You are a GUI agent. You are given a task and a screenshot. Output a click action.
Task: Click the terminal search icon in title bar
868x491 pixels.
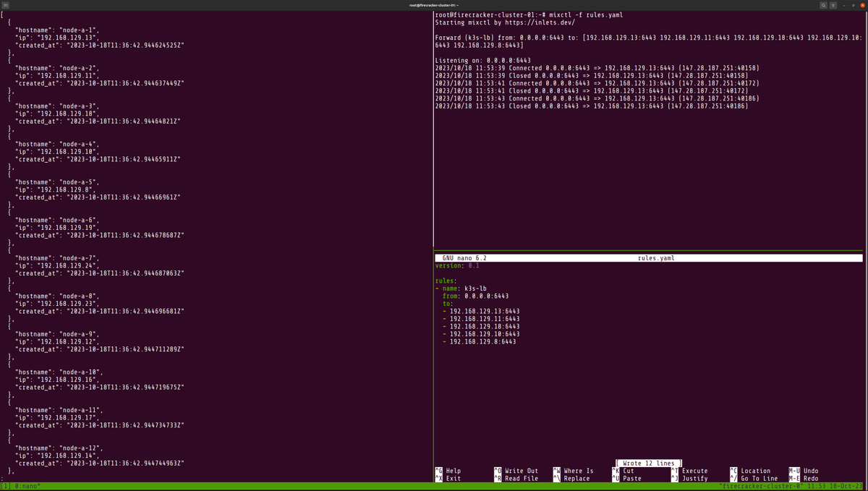click(823, 5)
